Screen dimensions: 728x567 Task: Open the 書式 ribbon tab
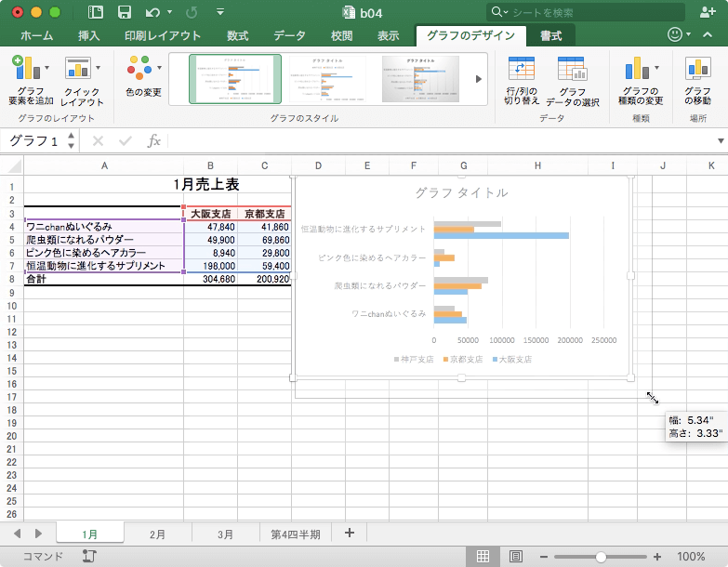point(551,35)
